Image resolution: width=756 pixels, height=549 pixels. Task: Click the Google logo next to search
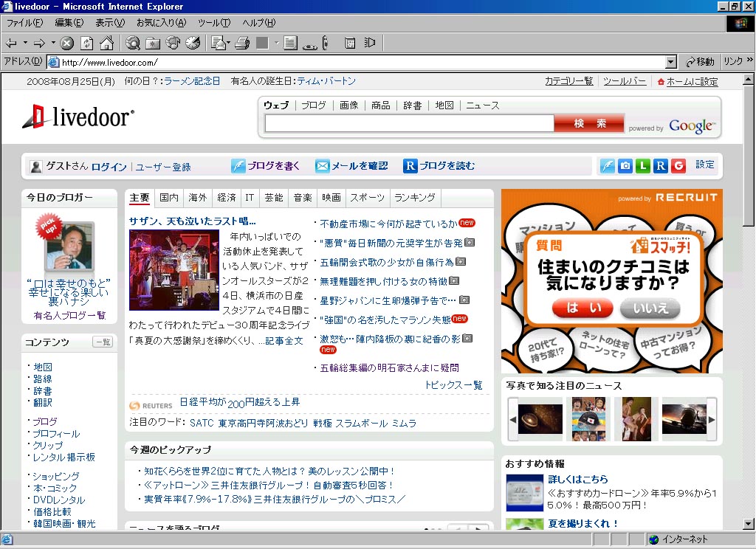(x=693, y=126)
